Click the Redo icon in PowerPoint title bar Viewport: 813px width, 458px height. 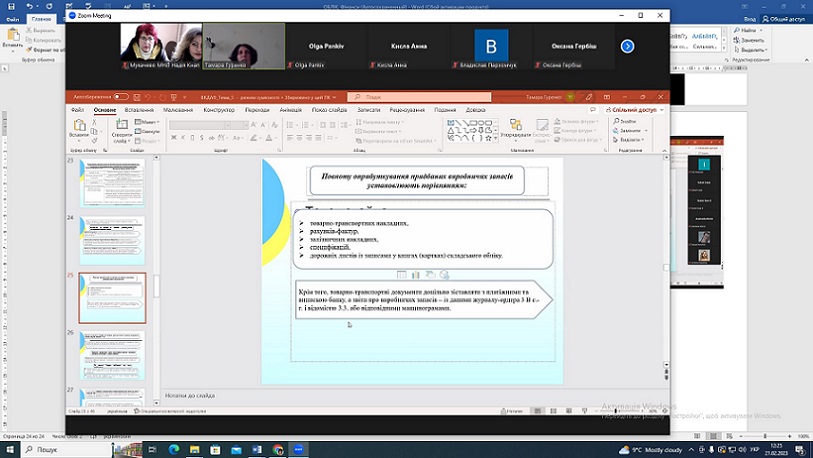pyautogui.click(x=162, y=97)
